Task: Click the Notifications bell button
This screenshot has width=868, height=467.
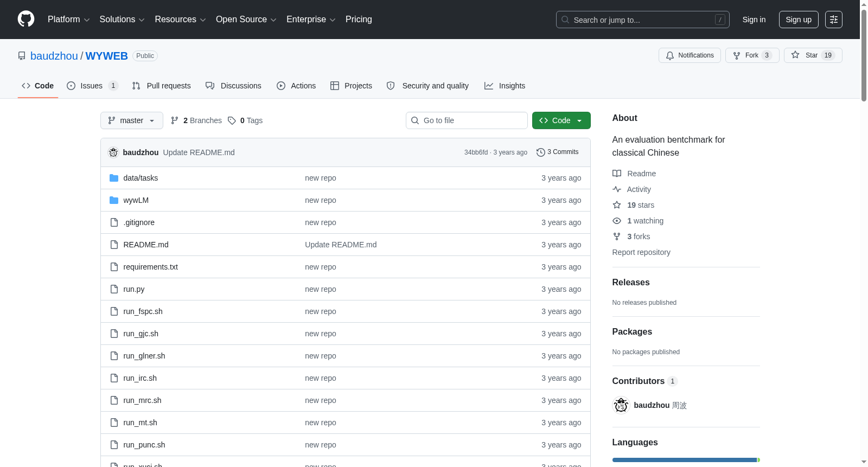Action: [x=690, y=55]
